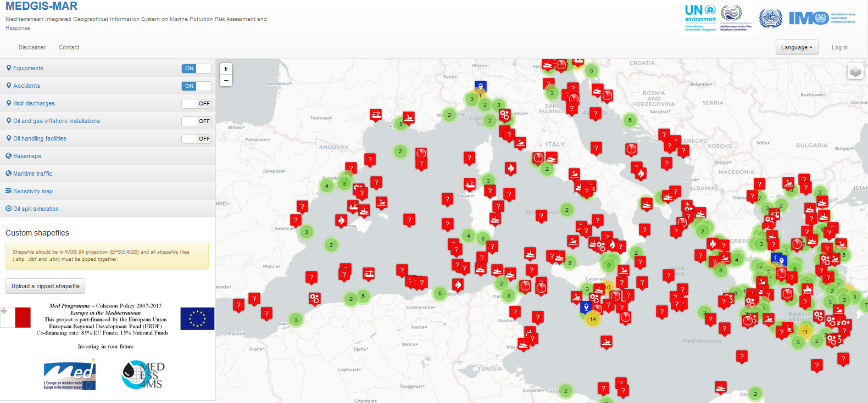This screenshot has width=868, height=403.
Task: Open the Language dropdown
Action: pyautogui.click(x=797, y=47)
